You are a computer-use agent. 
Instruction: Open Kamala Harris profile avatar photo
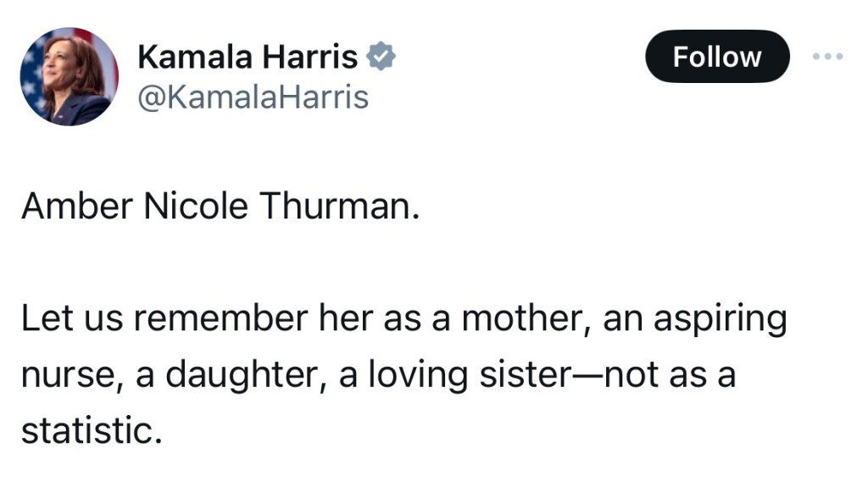70,76
